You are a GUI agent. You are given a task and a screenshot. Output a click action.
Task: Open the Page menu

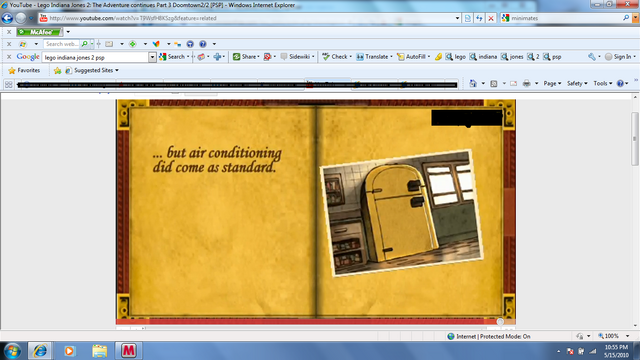(552, 83)
